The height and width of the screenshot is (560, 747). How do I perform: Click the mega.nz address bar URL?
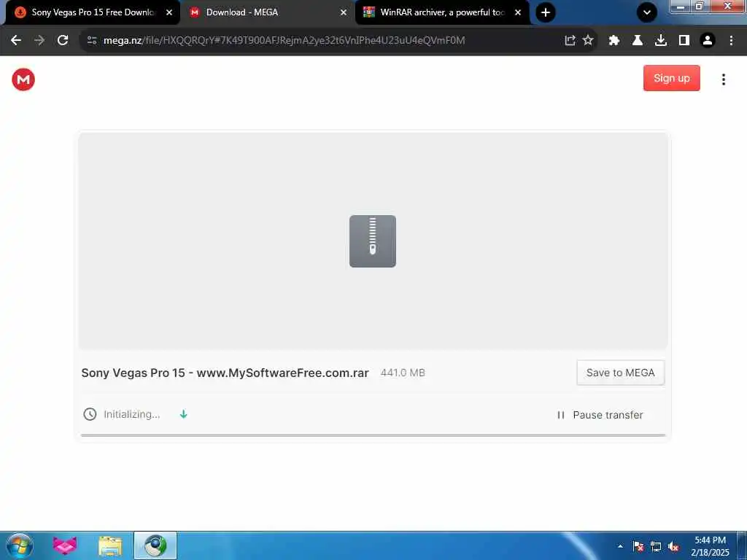point(284,41)
